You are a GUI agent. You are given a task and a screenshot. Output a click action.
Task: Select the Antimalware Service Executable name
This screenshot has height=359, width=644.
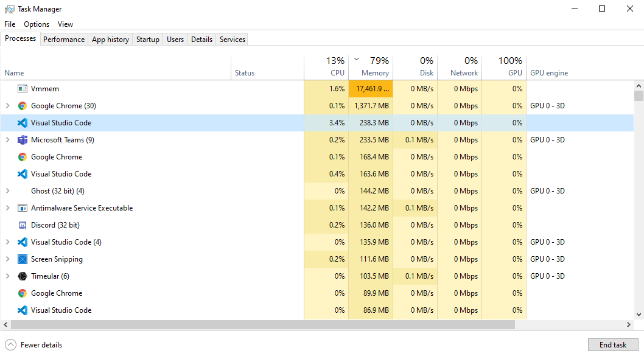[82, 208]
